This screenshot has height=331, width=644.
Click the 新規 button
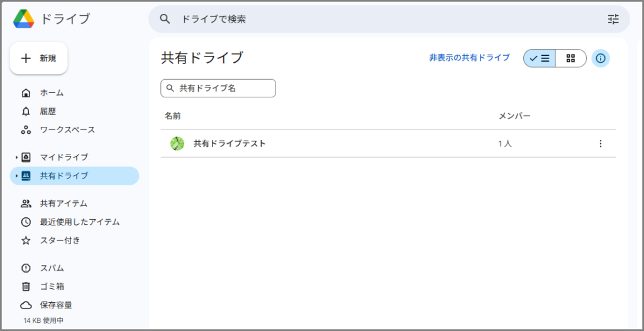(x=39, y=58)
